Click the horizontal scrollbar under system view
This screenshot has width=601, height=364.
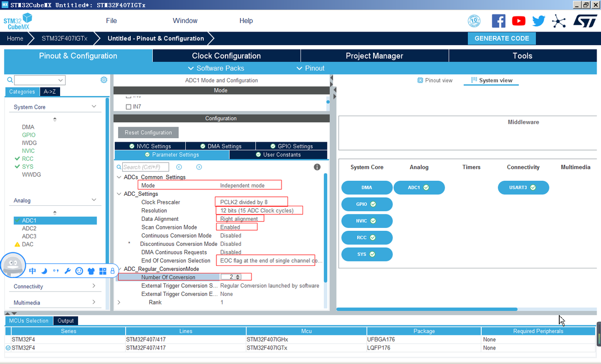(427, 309)
